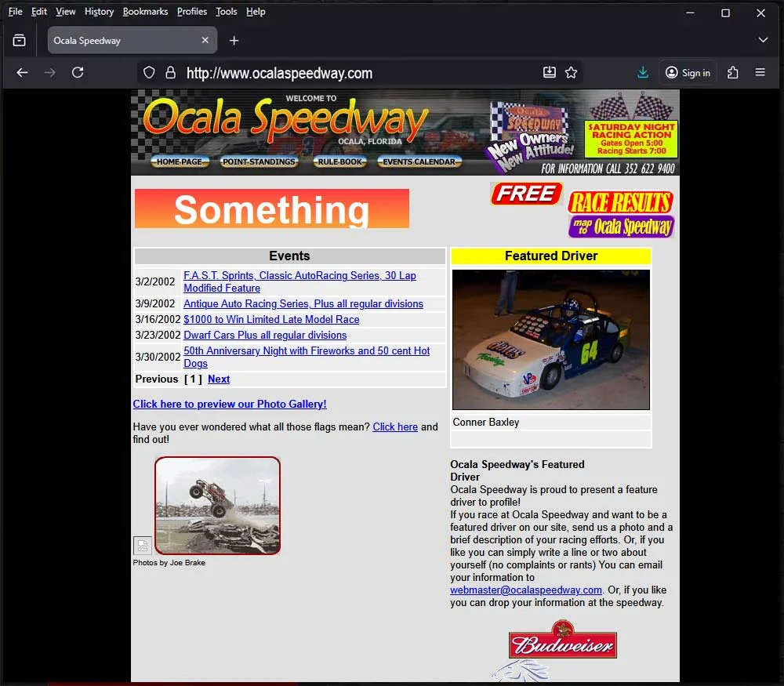Open the Downloads panel arrow icon
The image size is (784, 686).
(x=643, y=73)
